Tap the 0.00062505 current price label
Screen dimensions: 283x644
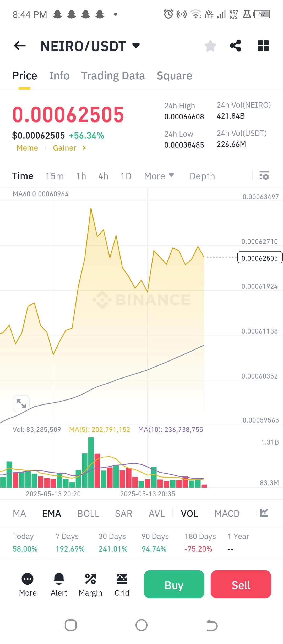260,258
